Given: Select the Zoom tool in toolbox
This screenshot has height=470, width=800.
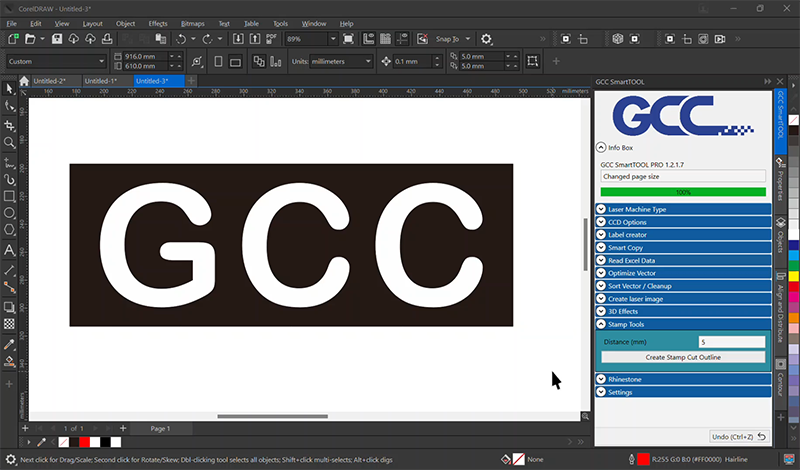Looking at the screenshot, I should tap(9, 143).
